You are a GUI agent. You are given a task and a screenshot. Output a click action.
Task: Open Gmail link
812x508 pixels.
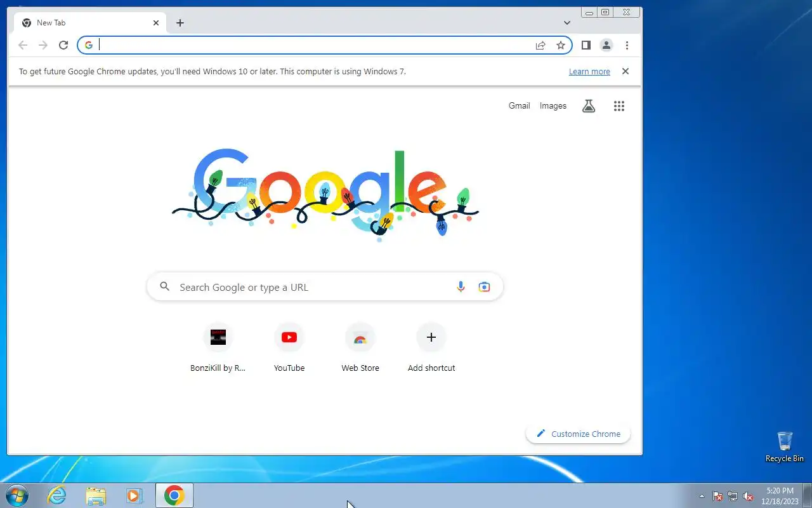coord(519,106)
